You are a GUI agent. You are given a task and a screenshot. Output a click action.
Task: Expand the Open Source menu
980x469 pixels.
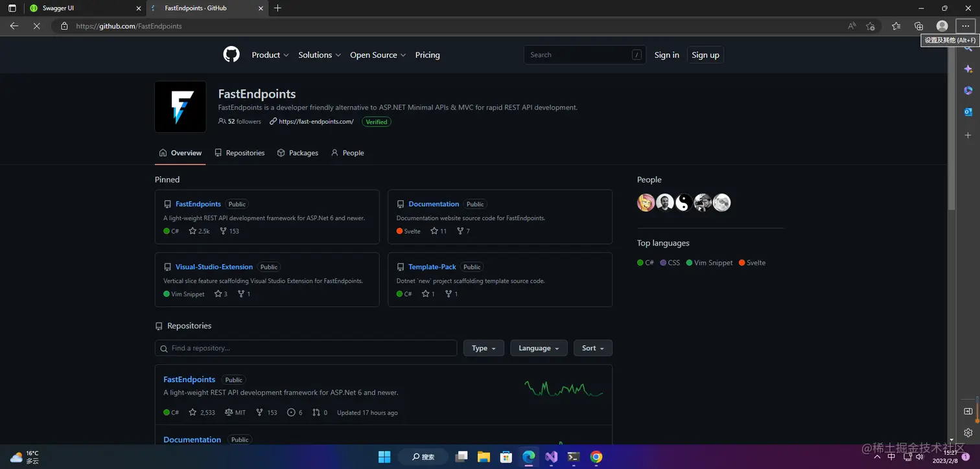[x=378, y=55]
